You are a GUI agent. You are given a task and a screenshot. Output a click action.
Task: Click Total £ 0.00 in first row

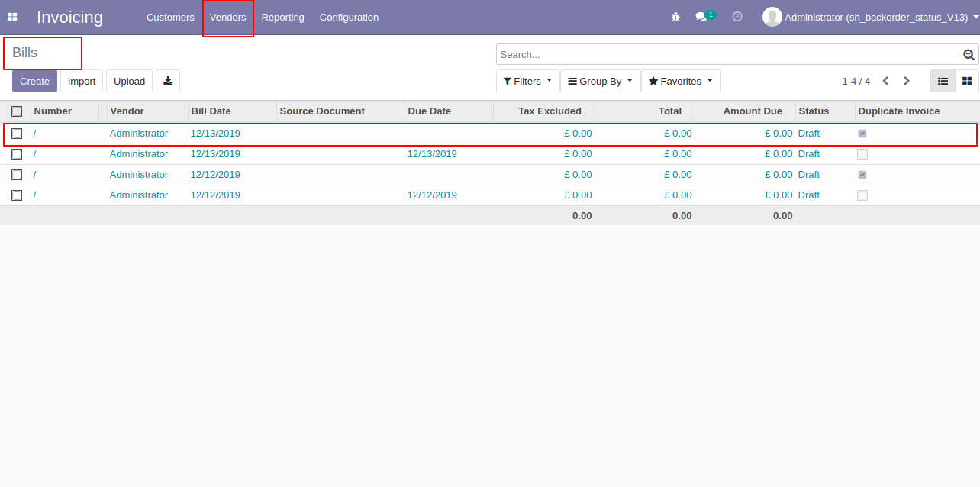point(678,134)
